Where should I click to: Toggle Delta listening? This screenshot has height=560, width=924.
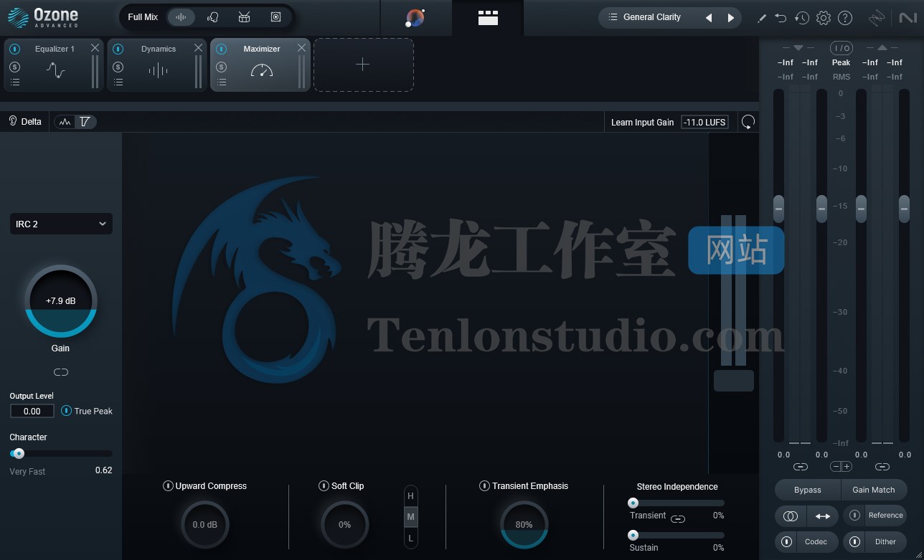[x=25, y=121]
